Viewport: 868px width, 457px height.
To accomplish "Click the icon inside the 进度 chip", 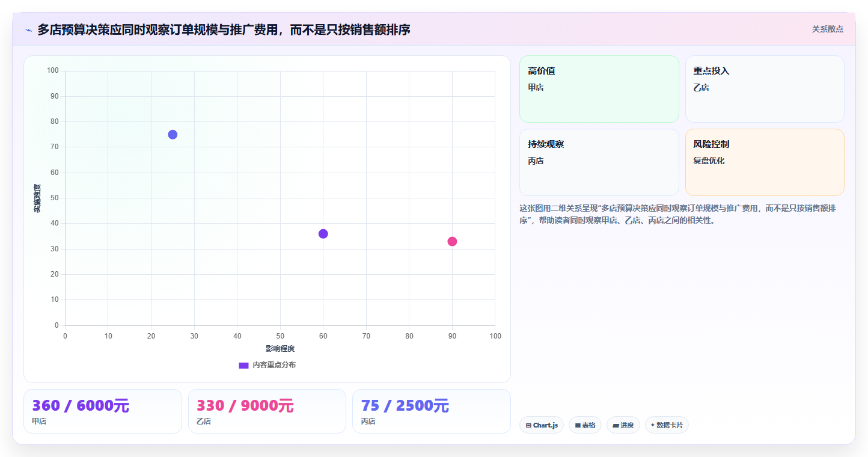I will coord(616,425).
